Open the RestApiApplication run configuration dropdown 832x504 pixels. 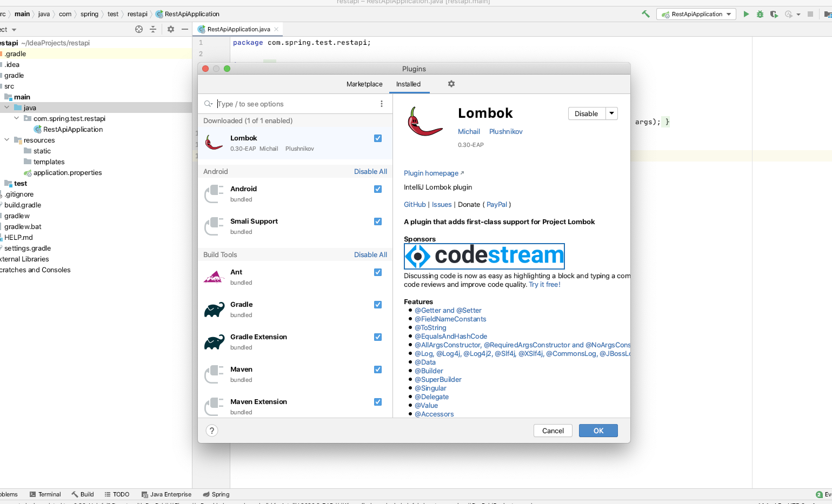pyautogui.click(x=696, y=14)
